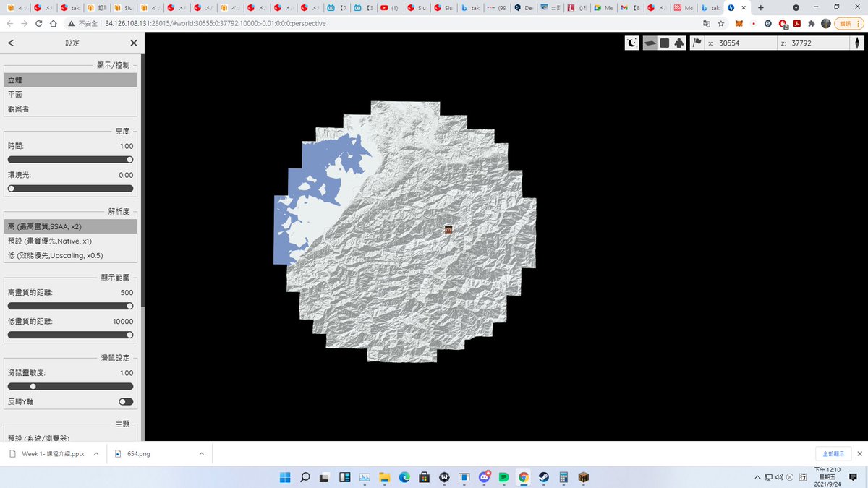Switch to the first browser tab

tap(17, 8)
